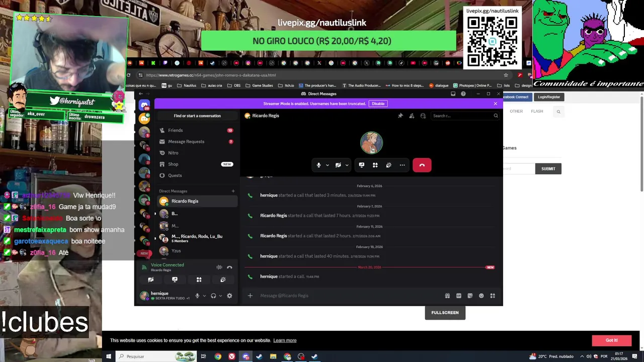Disconnect call from Voice Connected panel
This screenshot has height=362, width=644.
[229, 267]
